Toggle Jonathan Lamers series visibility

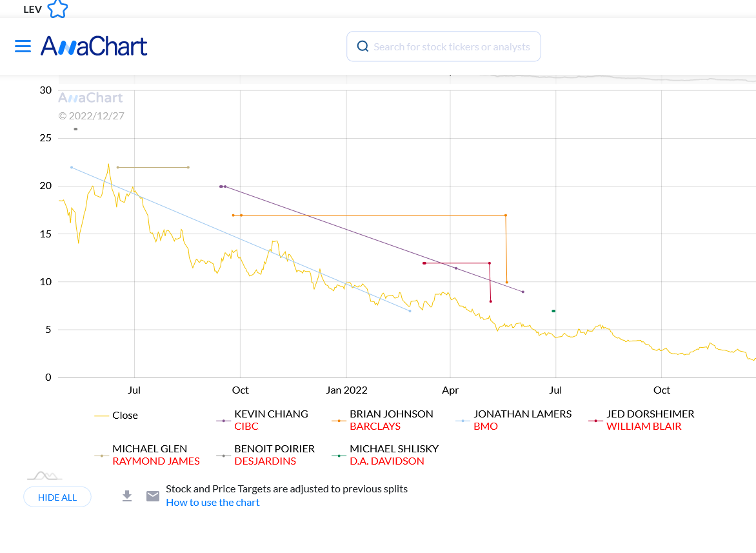pyautogui.click(x=522, y=414)
